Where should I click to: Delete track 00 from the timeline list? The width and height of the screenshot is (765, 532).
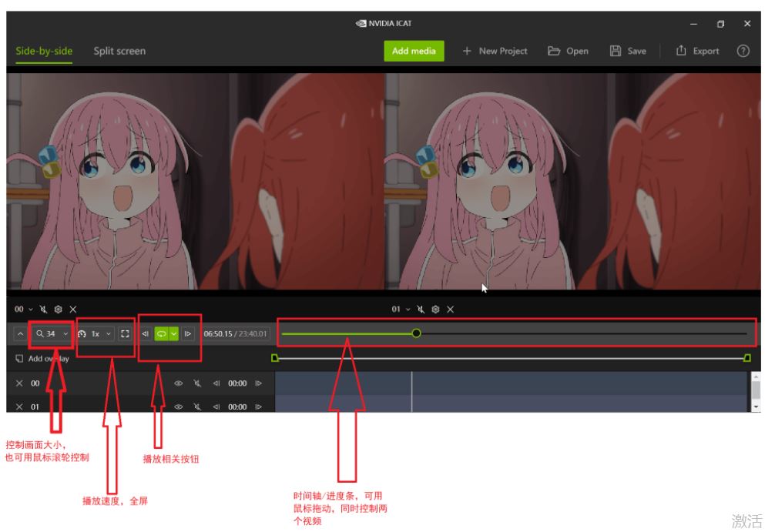click(19, 383)
